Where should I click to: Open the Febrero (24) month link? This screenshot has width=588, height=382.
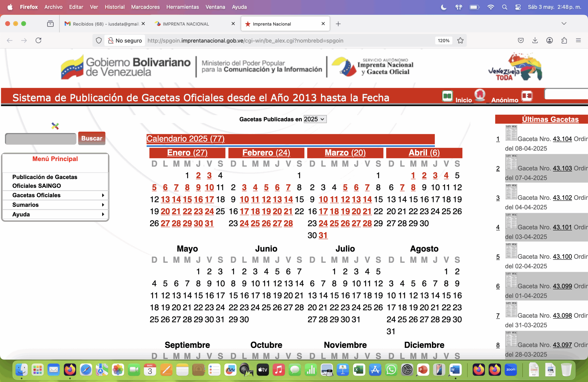pos(266,153)
